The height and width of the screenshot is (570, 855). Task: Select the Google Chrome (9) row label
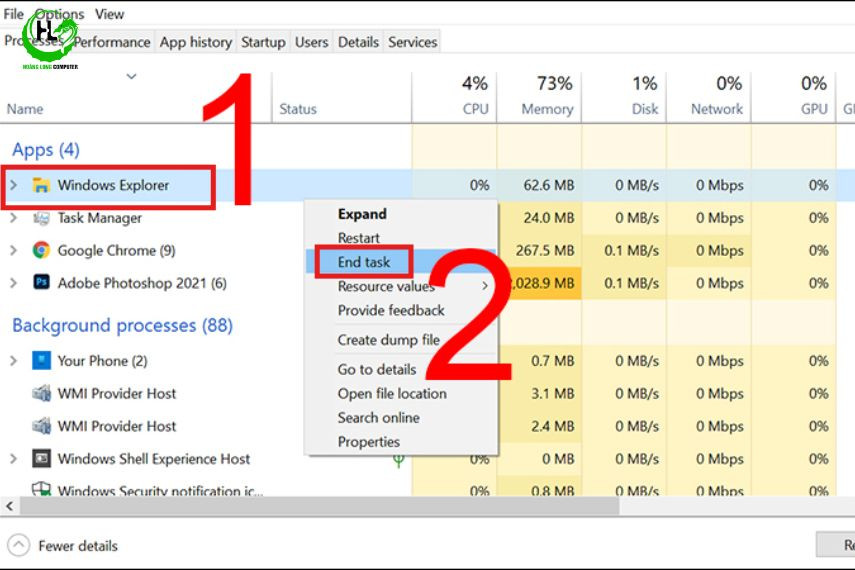point(116,250)
